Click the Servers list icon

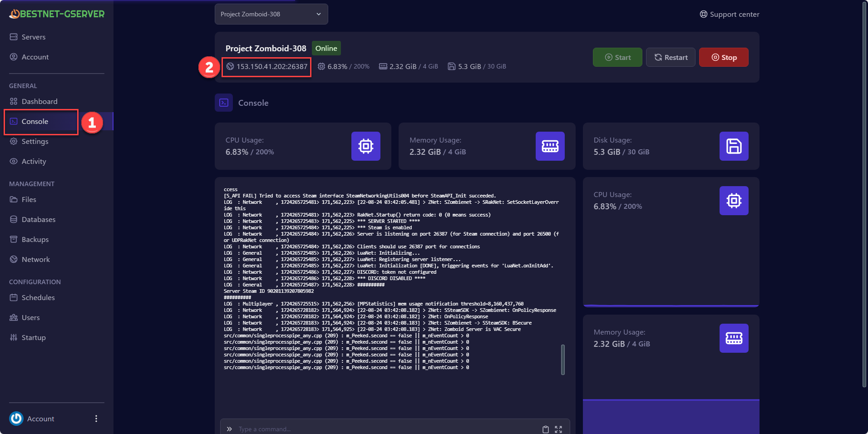coord(14,37)
